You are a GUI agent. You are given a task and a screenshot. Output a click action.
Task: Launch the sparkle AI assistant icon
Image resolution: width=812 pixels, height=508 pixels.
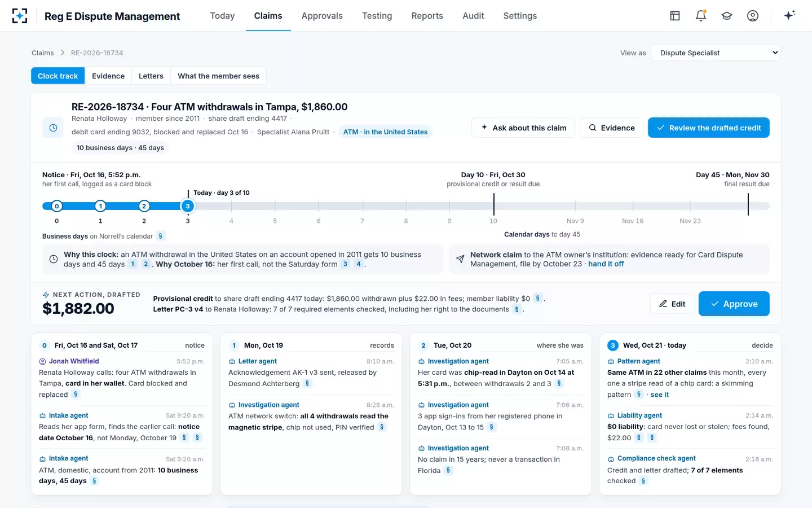coord(789,15)
